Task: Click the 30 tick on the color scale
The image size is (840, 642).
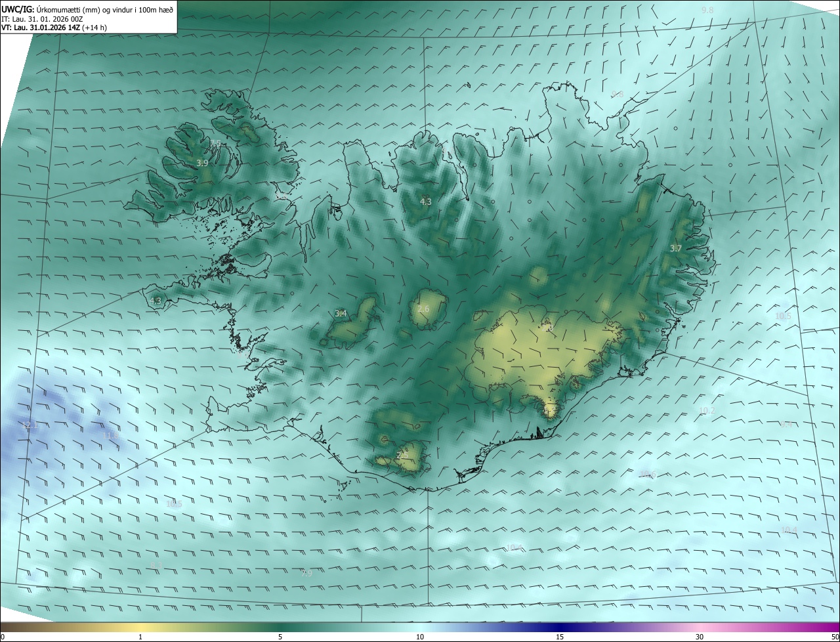Action: point(700,637)
